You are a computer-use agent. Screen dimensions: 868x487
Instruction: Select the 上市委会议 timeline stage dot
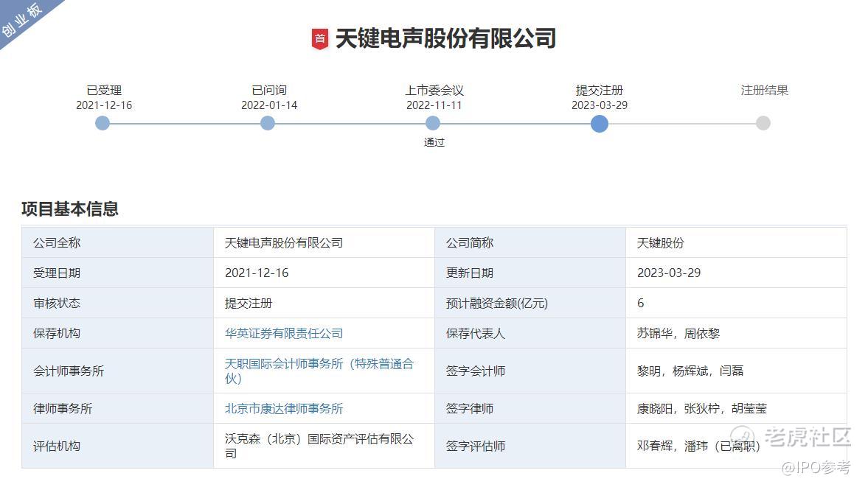pos(433,123)
